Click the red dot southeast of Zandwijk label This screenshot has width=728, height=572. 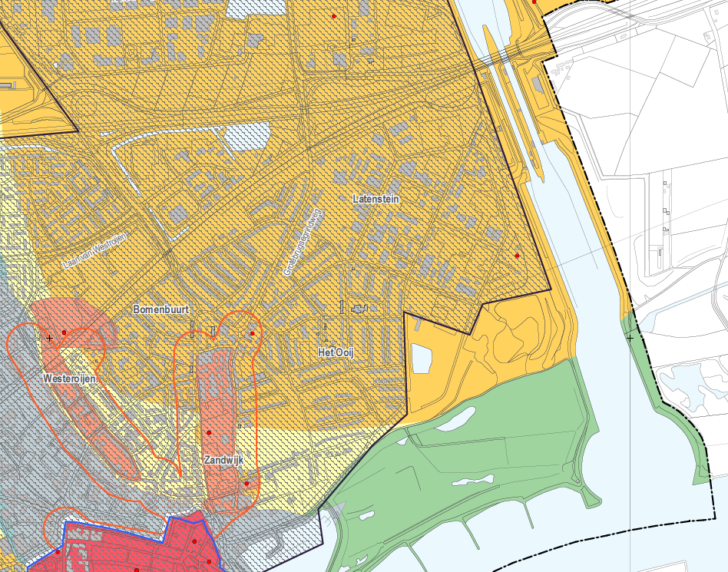[247, 483]
